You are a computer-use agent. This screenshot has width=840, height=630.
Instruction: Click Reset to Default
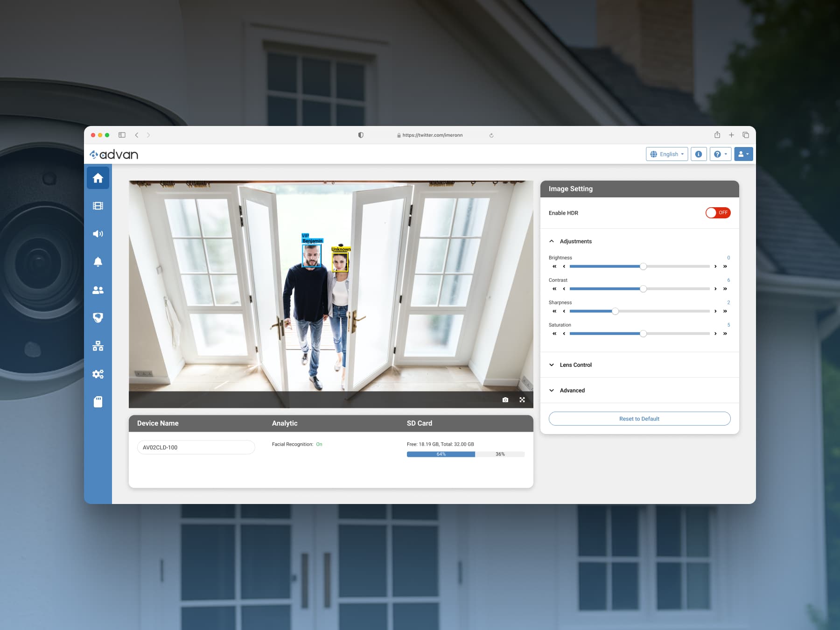(639, 419)
